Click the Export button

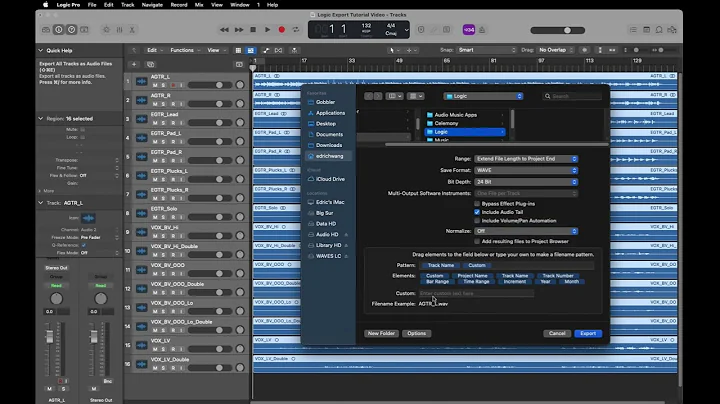coord(588,333)
